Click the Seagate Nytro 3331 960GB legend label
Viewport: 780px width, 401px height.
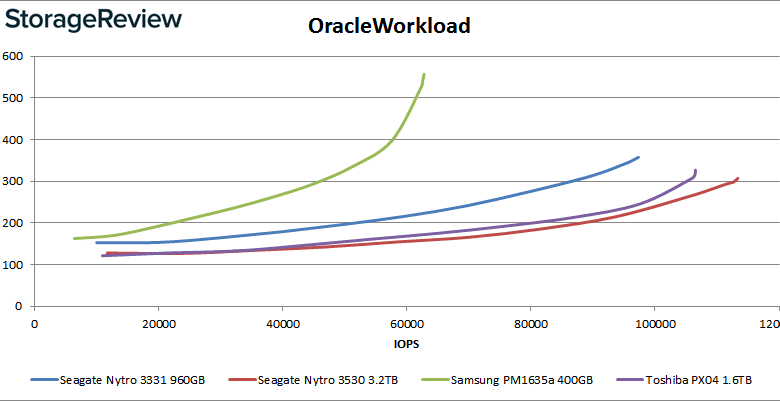pos(133,381)
